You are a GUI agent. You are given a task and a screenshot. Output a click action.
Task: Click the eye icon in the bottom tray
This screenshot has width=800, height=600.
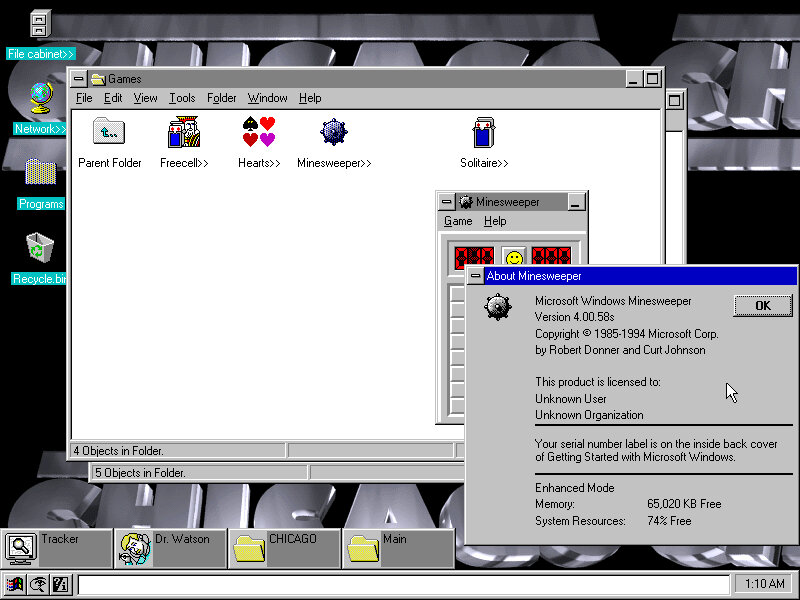point(37,585)
